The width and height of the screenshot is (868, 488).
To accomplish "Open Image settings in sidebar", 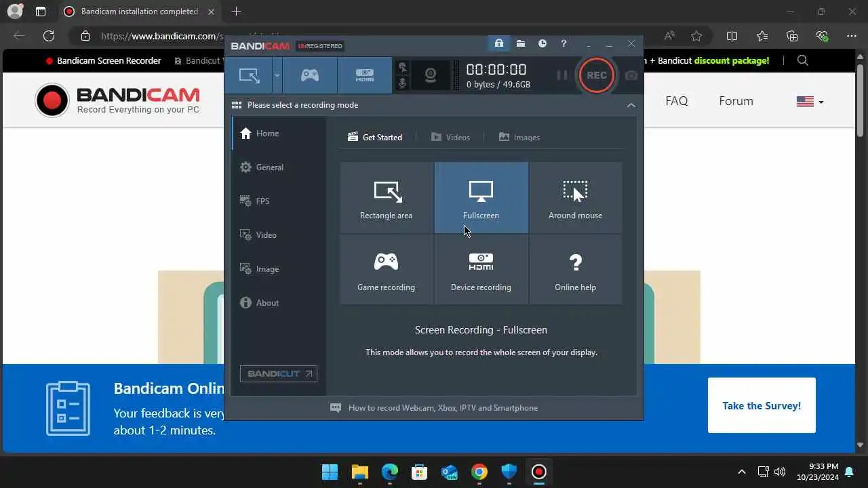I will 279,269.
